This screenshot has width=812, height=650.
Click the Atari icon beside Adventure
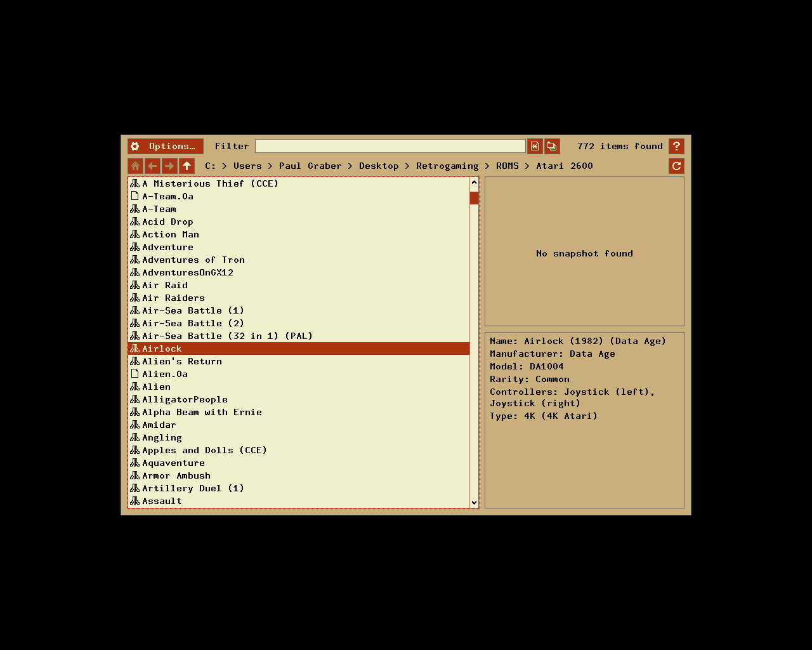pyautogui.click(x=134, y=247)
